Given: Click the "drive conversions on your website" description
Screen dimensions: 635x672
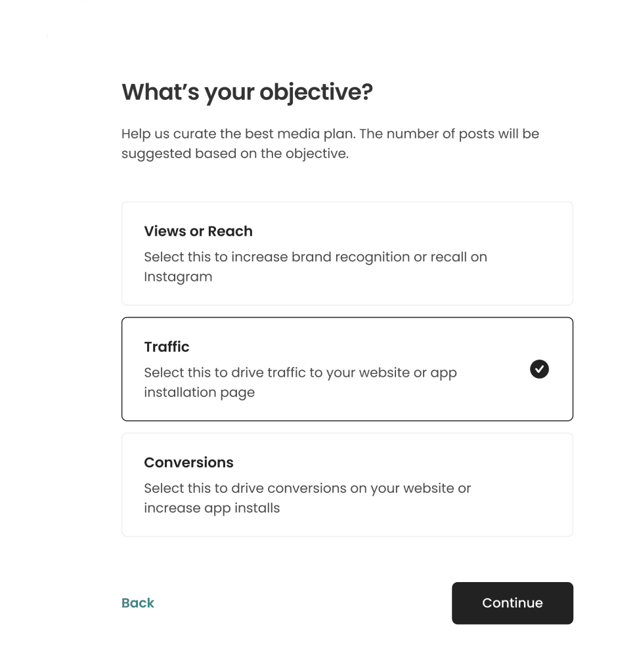Looking at the screenshot, I should [307, 488].
